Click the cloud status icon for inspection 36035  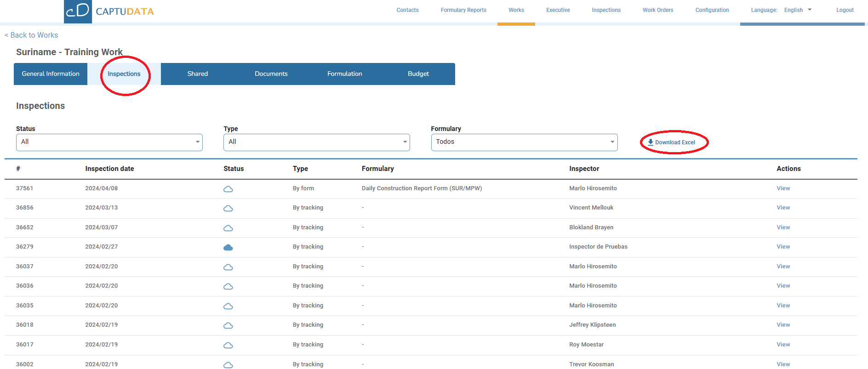(x=228, y=306)
